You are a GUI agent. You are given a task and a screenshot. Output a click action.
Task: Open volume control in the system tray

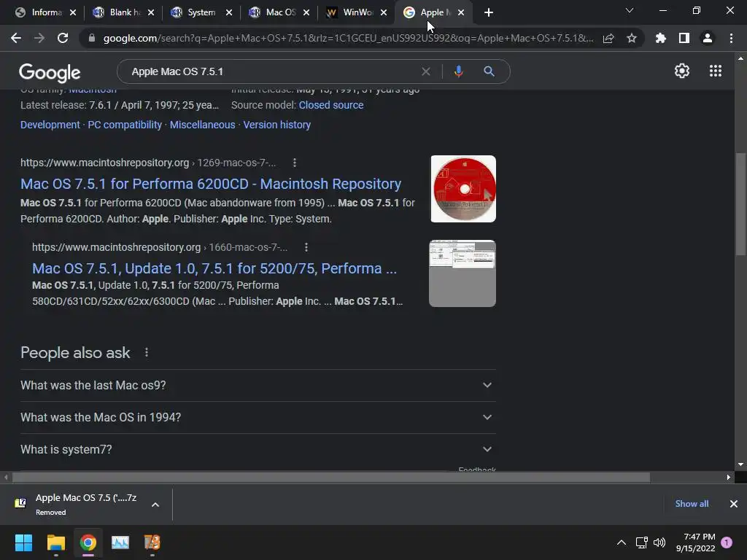coord(659,542)
